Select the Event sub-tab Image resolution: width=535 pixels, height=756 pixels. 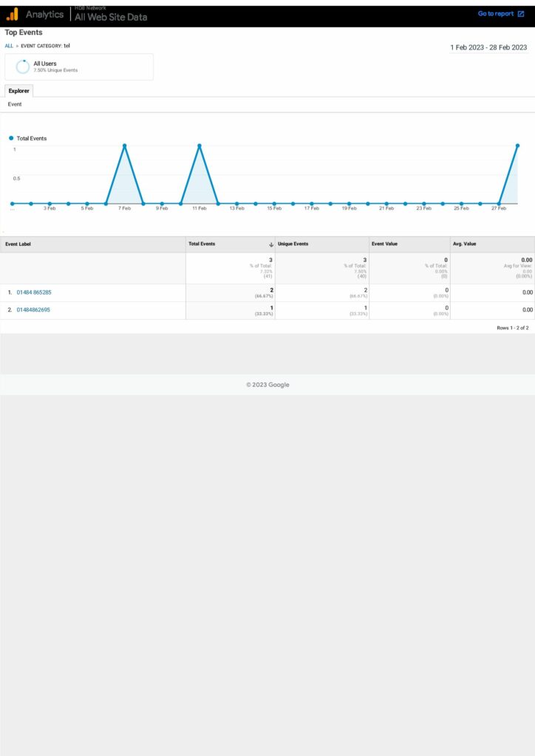(x=15, y=104)
